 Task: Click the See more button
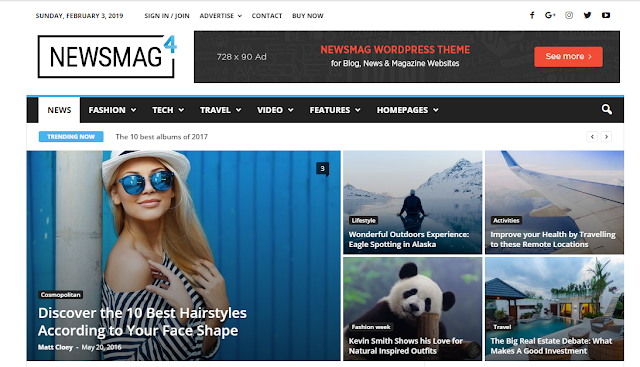(568, 57)
